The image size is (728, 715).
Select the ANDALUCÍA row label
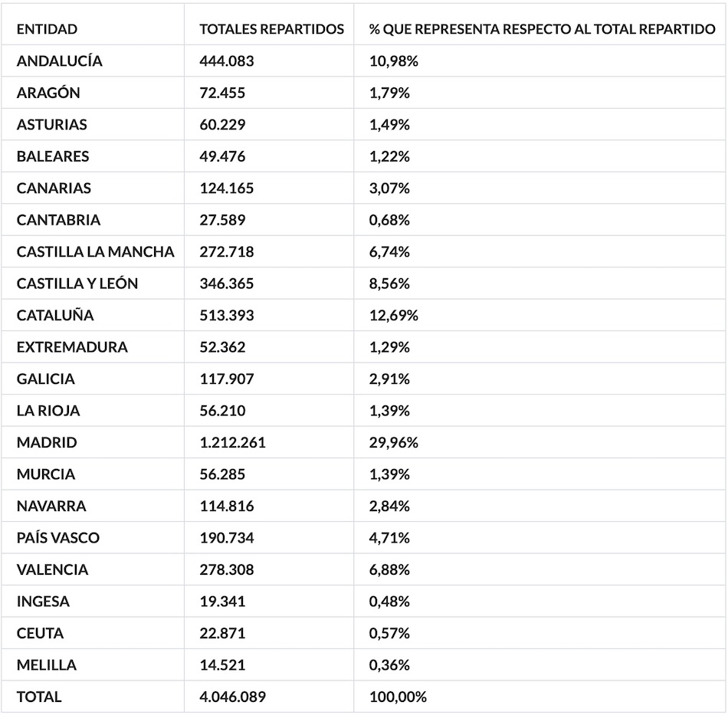(x=59, y=61)
